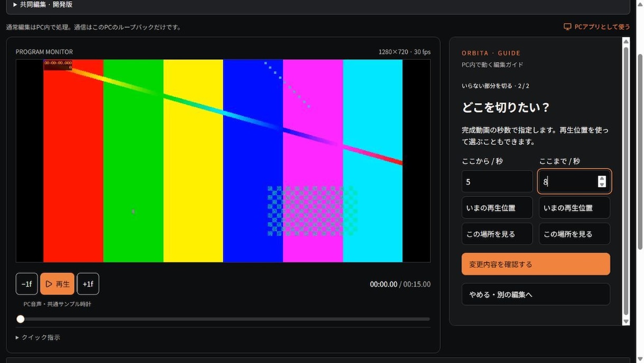Viewport: 644px width, 363px height.
Task: Click the playback timeline track
Action: click(223, 319)
